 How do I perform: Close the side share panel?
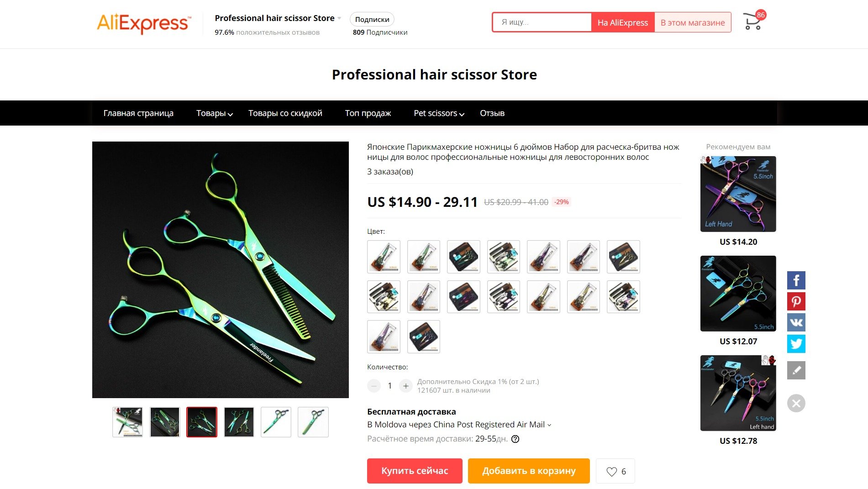(x=796, y=403)
